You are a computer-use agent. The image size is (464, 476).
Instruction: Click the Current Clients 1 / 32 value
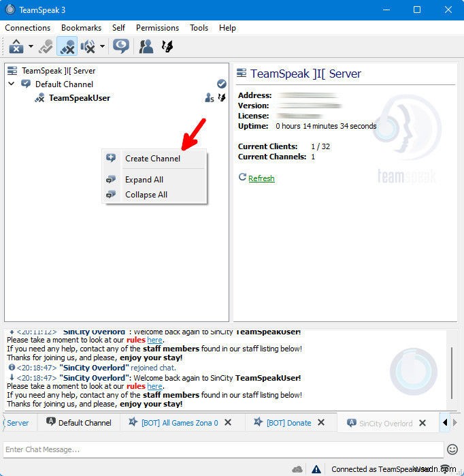click(x=320, y=146)
